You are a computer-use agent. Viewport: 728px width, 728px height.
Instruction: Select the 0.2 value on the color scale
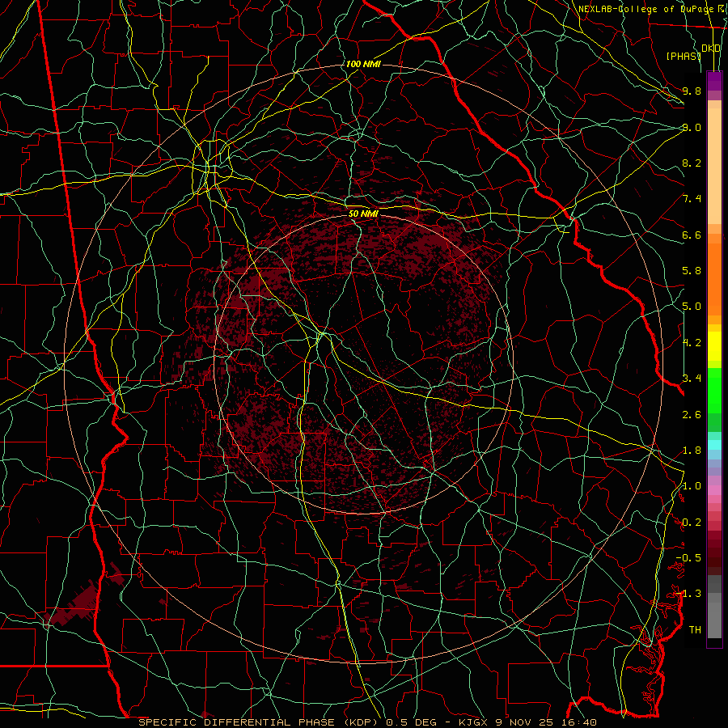click(x=692, y=523)
